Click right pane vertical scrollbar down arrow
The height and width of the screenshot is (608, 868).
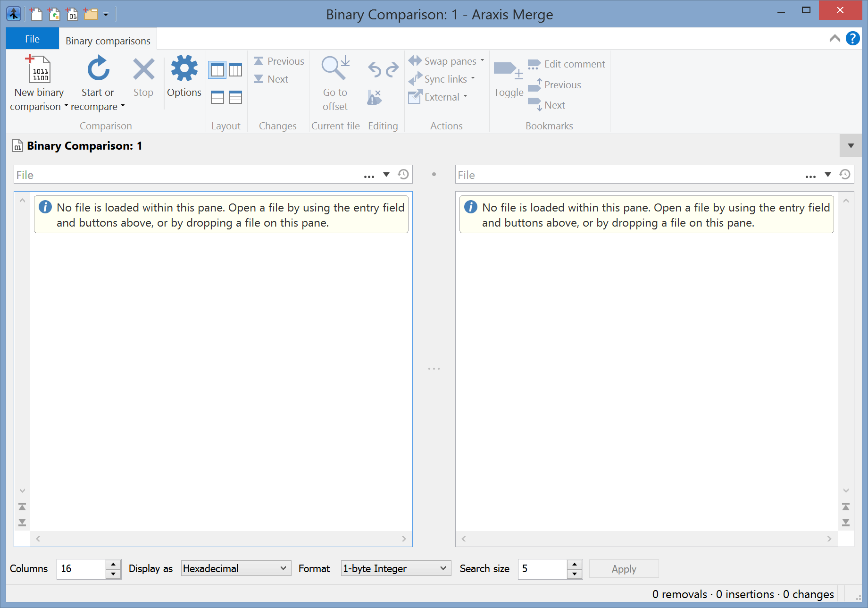[846, 490]
